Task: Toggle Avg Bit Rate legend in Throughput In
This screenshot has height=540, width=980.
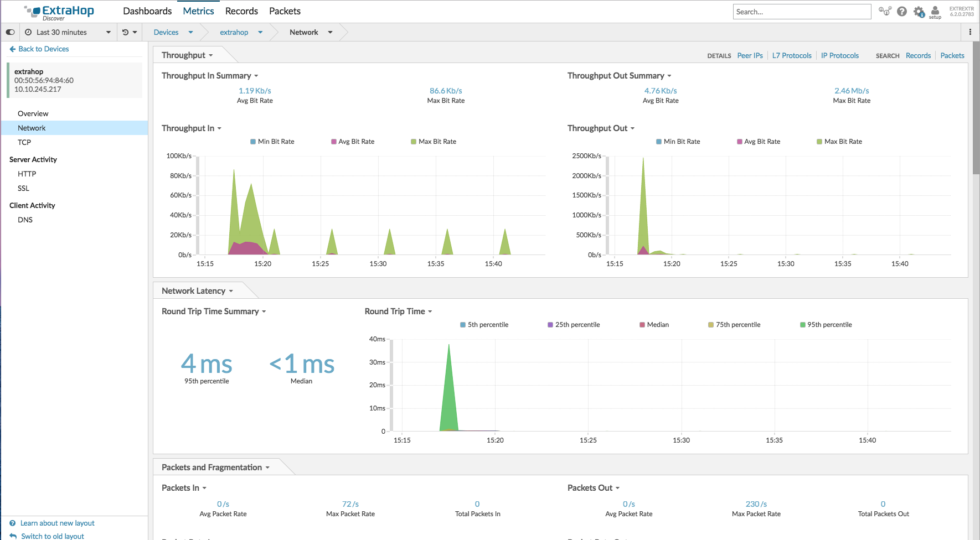Action: (x=353, y=142)
